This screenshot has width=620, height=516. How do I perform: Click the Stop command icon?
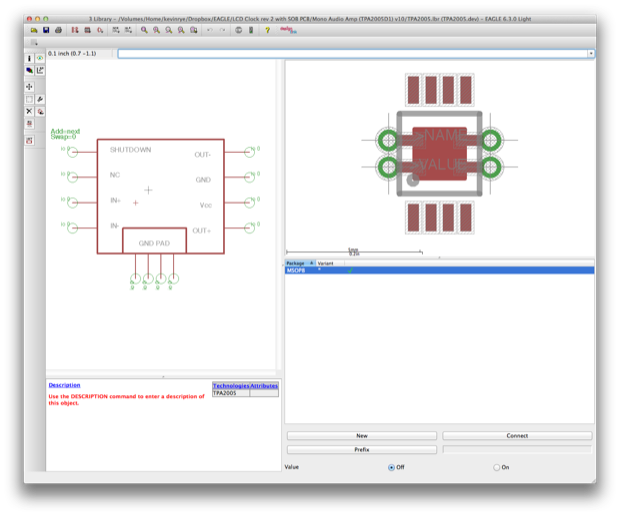tap(238, 30)
